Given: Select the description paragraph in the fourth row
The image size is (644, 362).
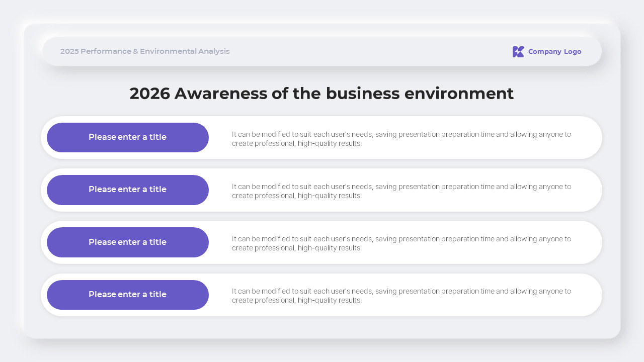Looking at the screenshot, I should tap(401, 296).
